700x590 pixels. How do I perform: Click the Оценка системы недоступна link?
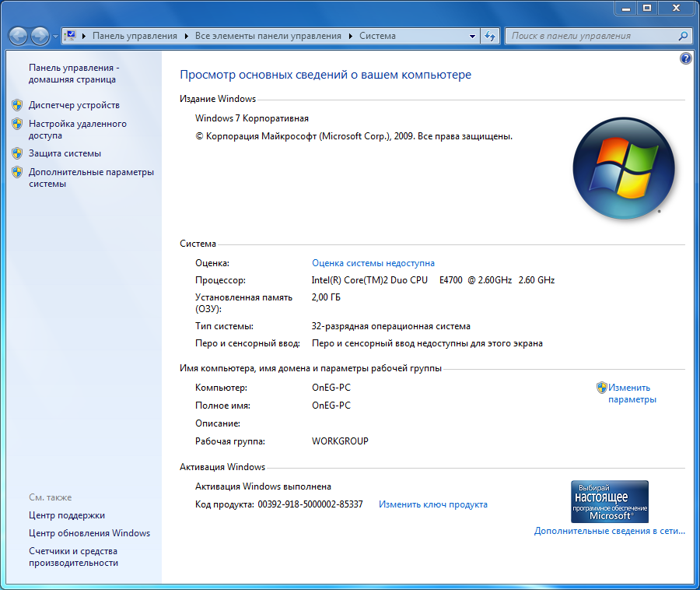373,263
